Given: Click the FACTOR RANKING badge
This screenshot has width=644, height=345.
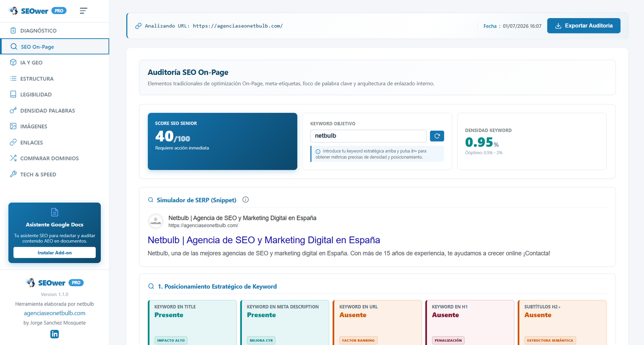Looking at the screenshot, I should point(358,340).
